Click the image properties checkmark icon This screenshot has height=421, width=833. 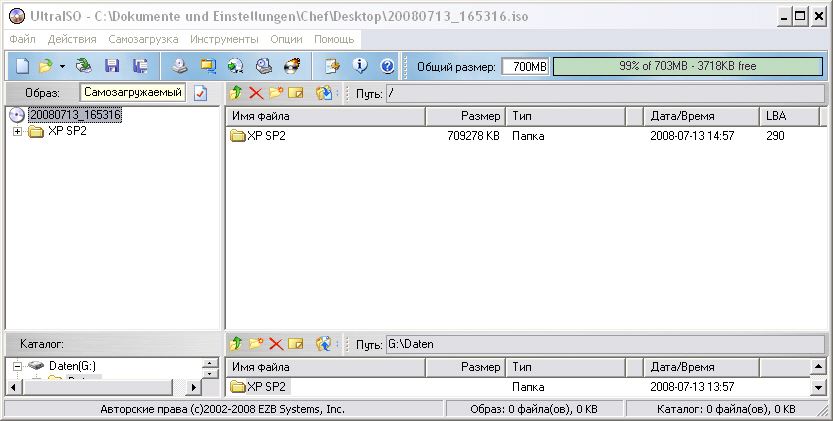click(x=200, y=94)
